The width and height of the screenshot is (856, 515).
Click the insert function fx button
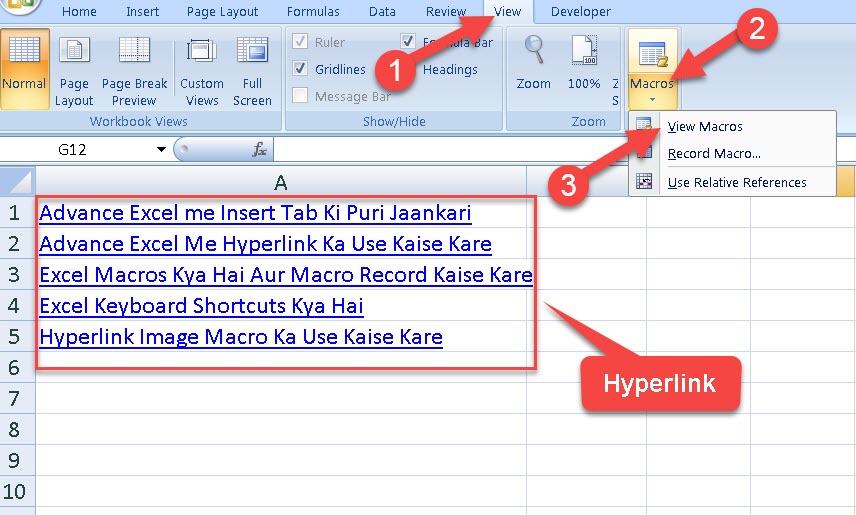(259, 150)
